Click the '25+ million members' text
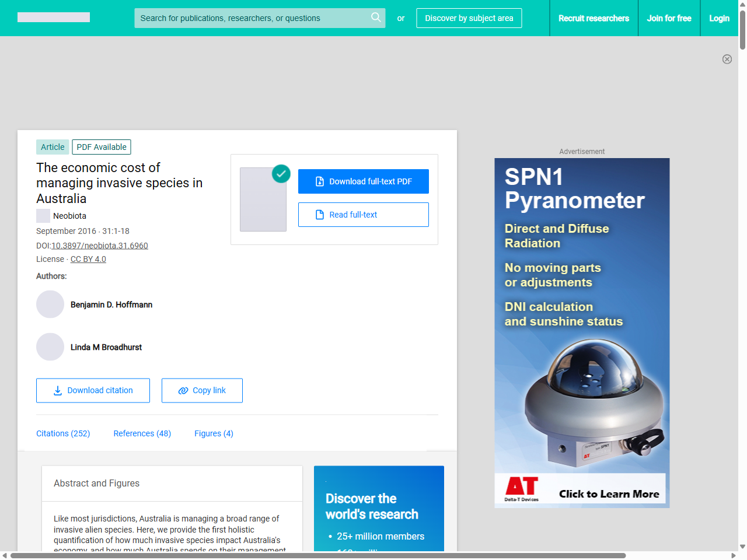 click(381, 536)
